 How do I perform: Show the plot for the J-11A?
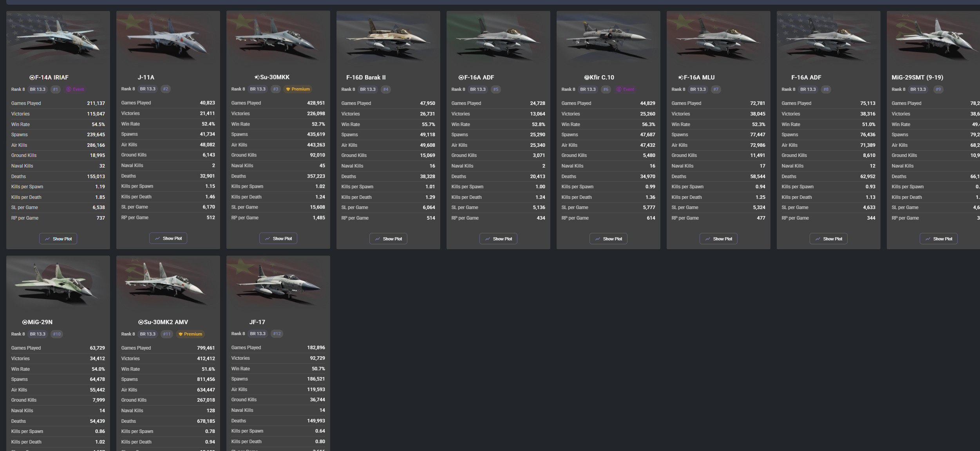(x=168, y=238)
